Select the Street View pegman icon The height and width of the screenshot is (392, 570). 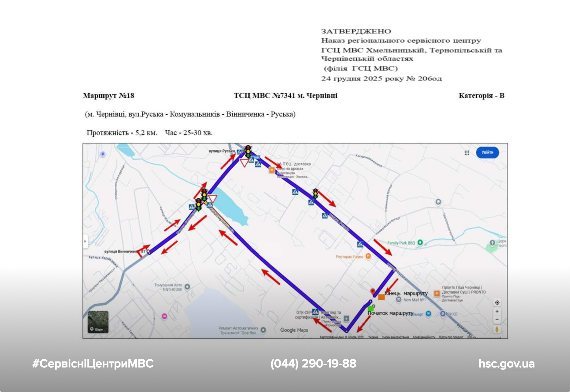(x=497, y=330)
